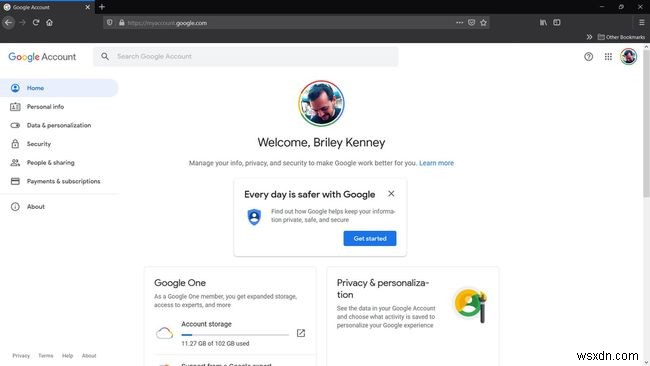
Task: Save page to Pocket icon
Action: tap(471, 23)
